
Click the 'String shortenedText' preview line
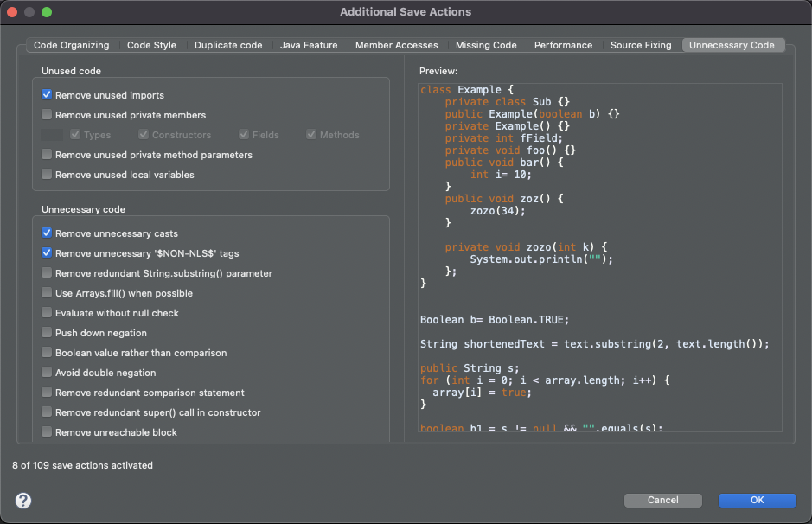coord(594,344)
